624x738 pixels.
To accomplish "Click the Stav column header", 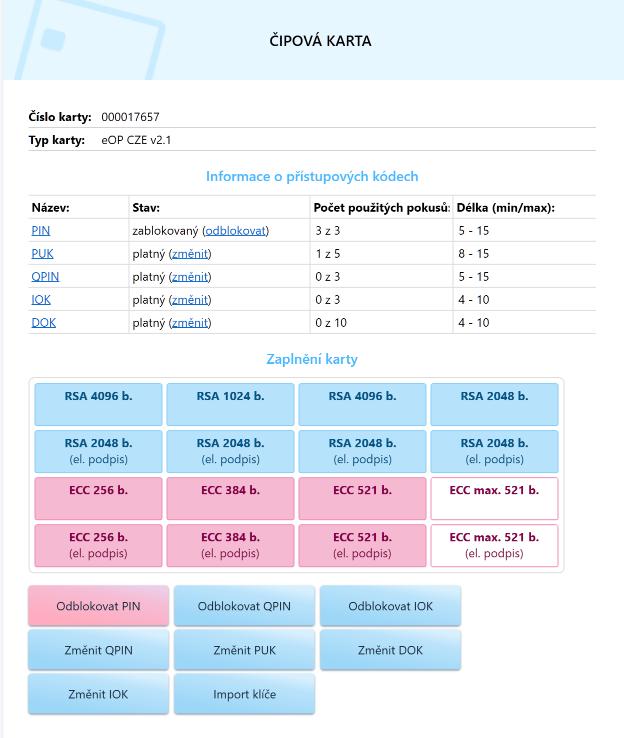I will tap(146, 208).
